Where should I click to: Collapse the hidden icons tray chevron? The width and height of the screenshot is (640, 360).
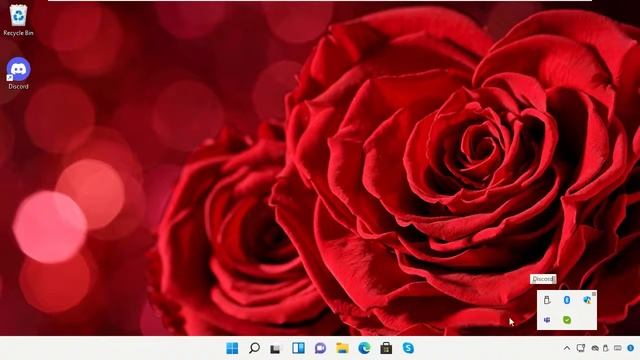[567, 348]
